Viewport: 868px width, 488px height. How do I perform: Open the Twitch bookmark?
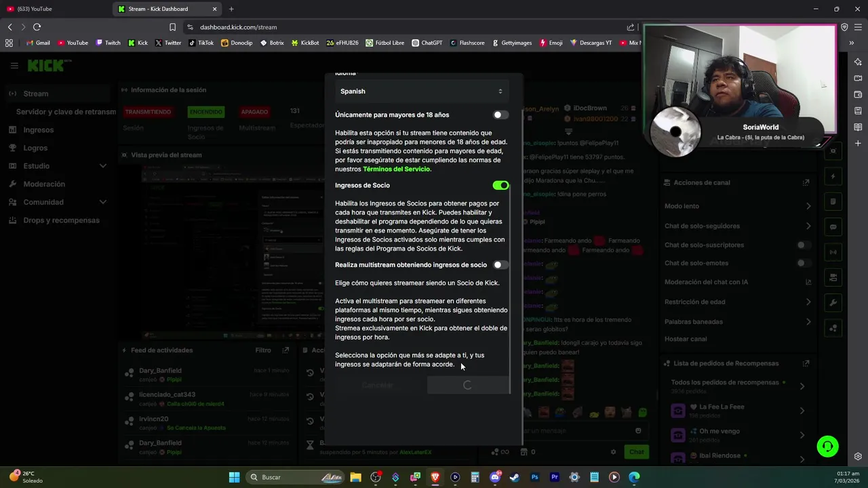click(108, 43)
